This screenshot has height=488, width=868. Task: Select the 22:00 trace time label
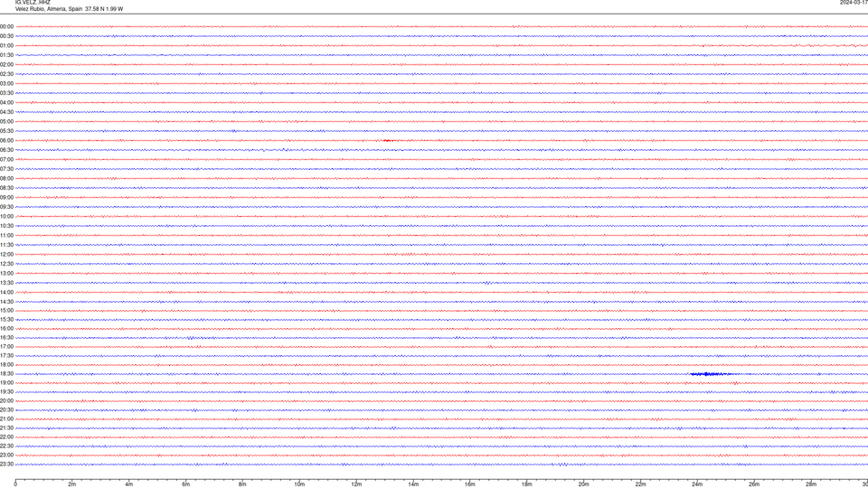point(6,437)
